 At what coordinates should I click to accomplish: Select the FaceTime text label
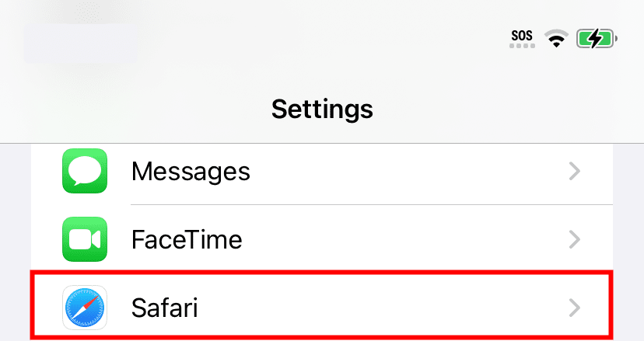point(187,239)
